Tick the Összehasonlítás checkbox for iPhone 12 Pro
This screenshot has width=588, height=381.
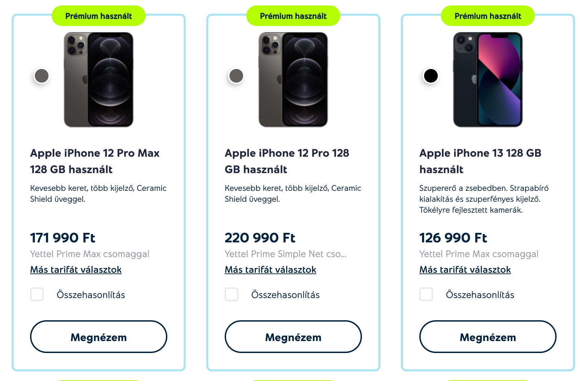click(232, 294)
